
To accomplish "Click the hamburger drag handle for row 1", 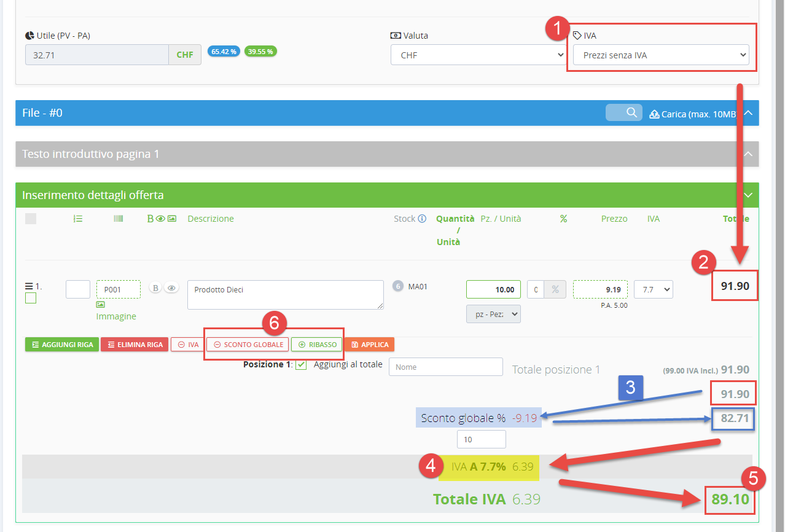I will [28, 286].
